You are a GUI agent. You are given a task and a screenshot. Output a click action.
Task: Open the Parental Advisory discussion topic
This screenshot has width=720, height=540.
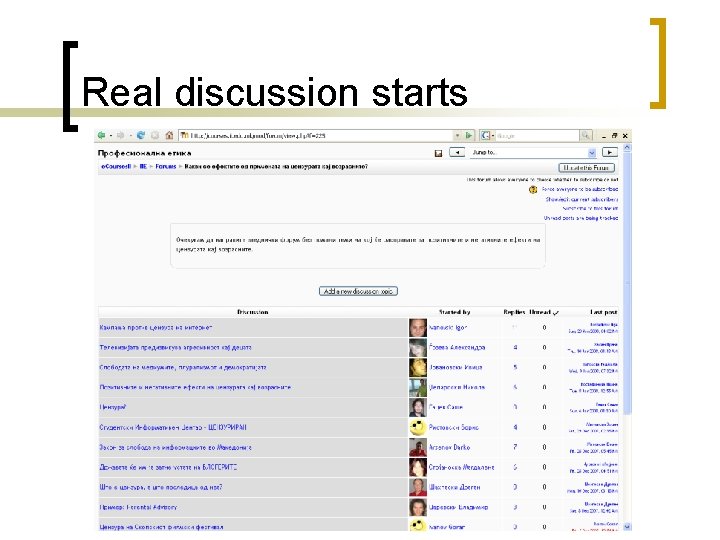click(x=138, y=507)
